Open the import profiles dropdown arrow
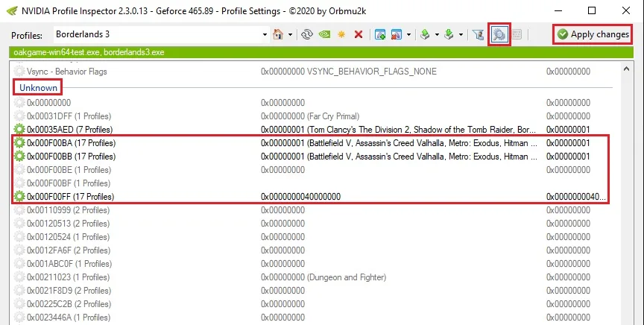The width and height of the screenshot is (644, 325). [x=461, y=35]
